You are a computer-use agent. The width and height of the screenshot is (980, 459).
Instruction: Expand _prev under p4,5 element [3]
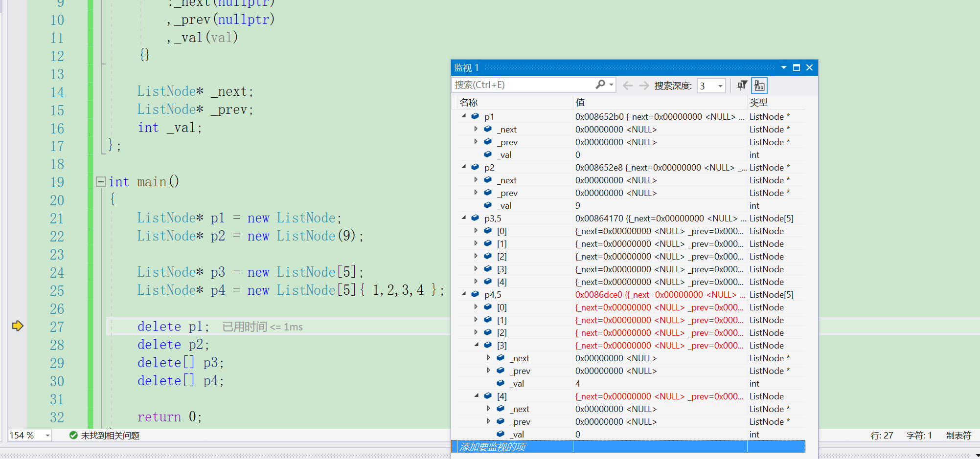(488, 371)
